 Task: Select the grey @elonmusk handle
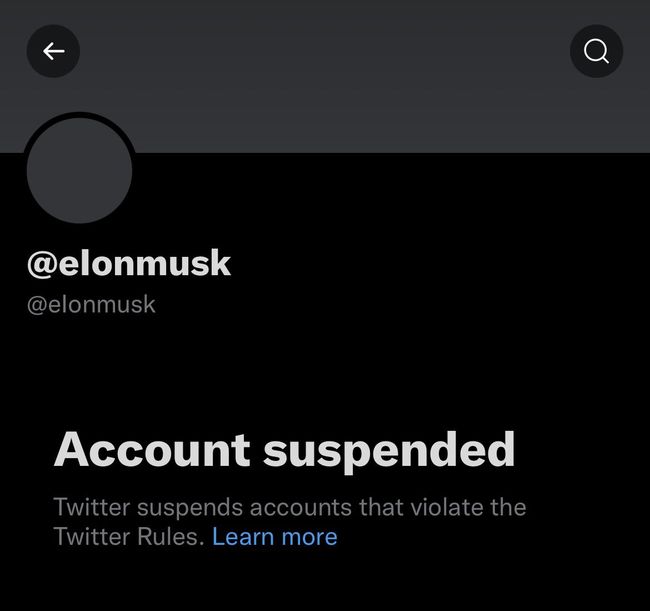point(91,305)
